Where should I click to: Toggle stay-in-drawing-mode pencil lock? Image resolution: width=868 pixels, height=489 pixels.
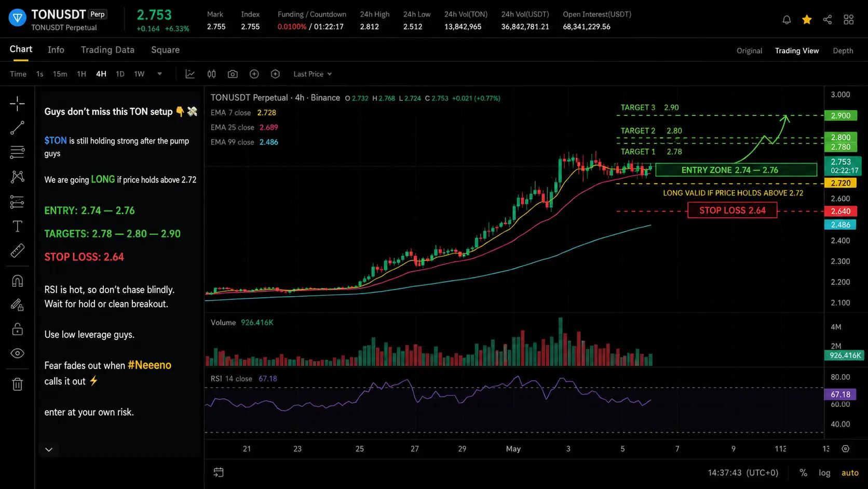point(17,305)
